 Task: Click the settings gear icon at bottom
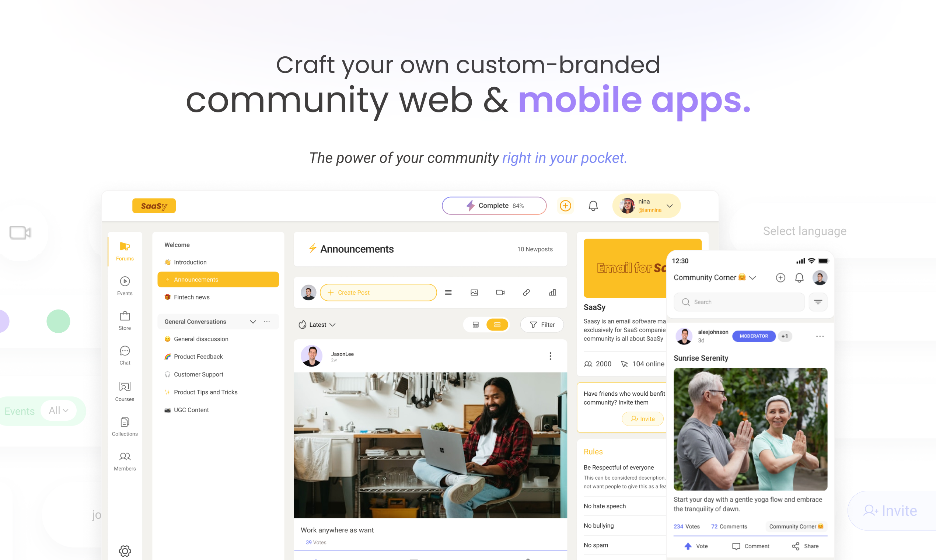click(x=125, y=551)
